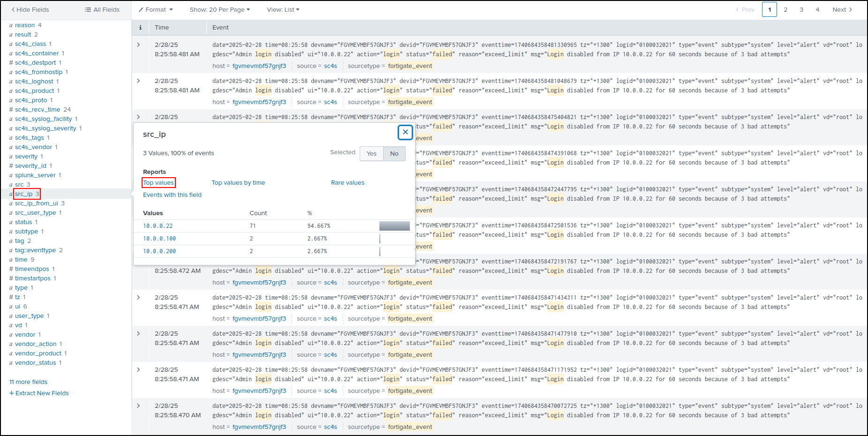This screenshot has height=436, width=868.
Task: Go to results page 2
Action: pos(785,9)
